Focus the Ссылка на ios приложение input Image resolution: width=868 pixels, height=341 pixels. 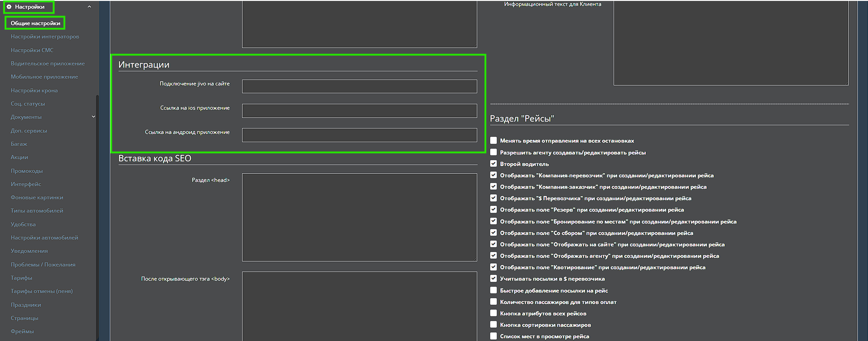359,111
